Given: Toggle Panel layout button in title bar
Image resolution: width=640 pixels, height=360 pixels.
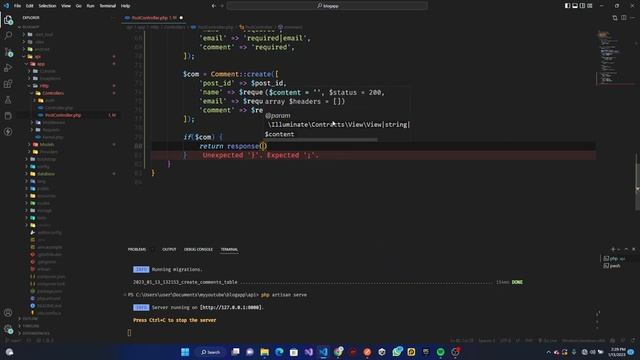Looking at the screenshot, I should [x=575, y=6].
